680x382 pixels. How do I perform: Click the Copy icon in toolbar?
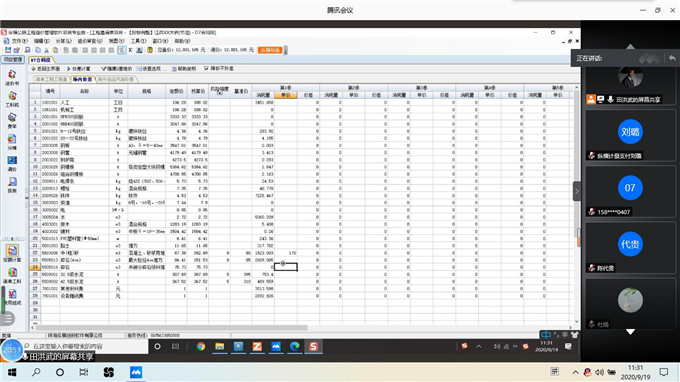38,50
